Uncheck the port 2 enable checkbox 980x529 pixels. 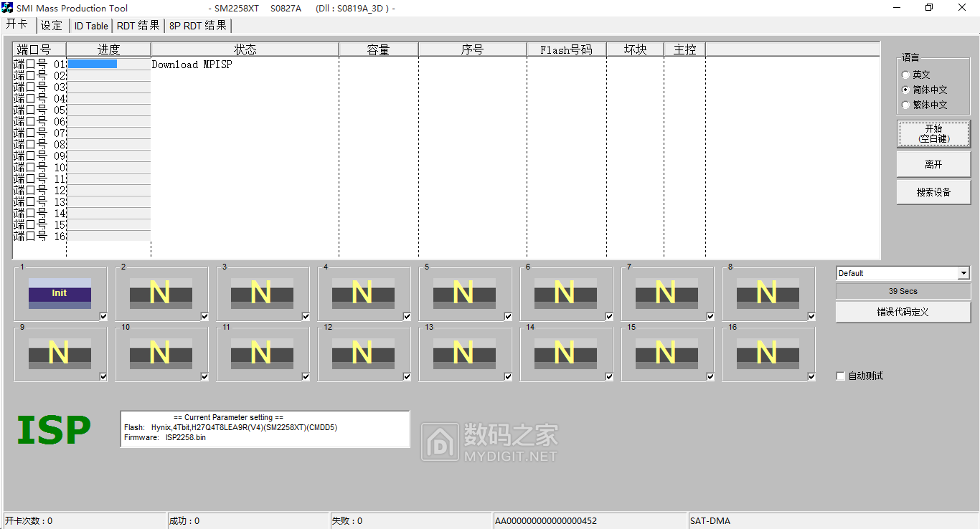point(204,317)
